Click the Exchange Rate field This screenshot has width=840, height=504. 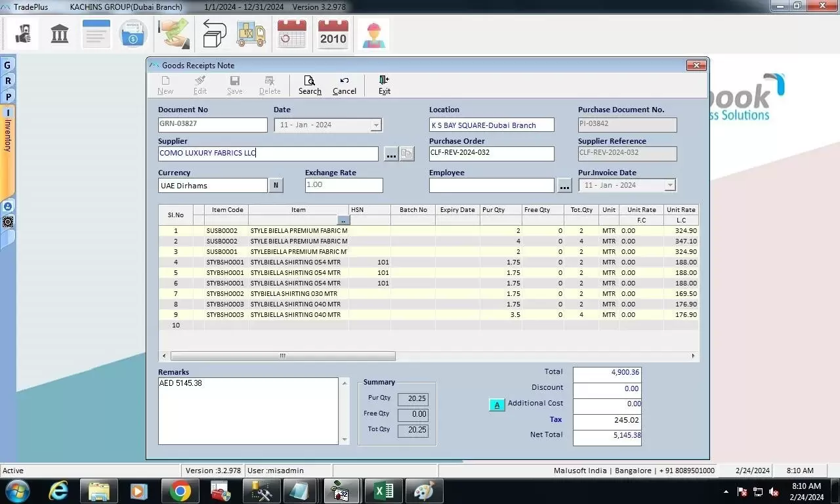point(344,185)
